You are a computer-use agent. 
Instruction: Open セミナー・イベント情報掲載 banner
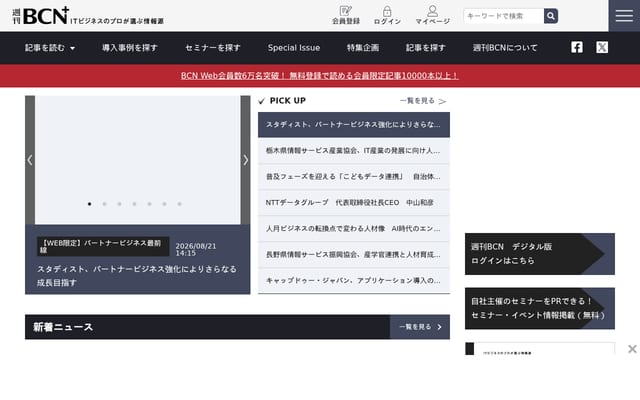tap(540, 308)
